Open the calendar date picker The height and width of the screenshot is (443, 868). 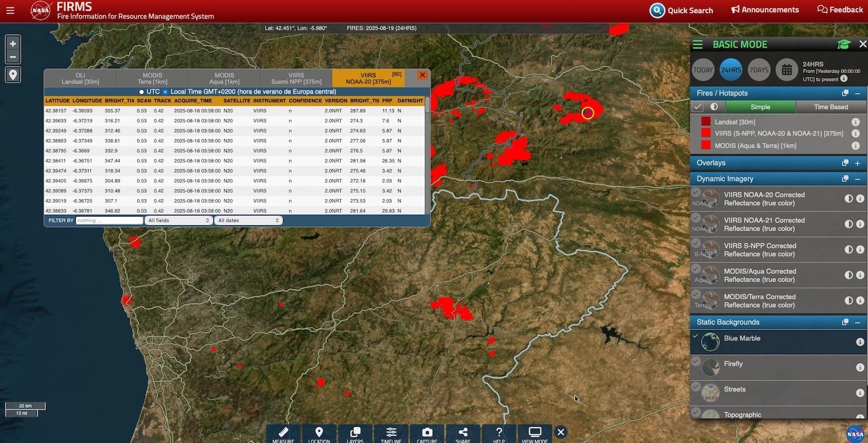(786, 70)
